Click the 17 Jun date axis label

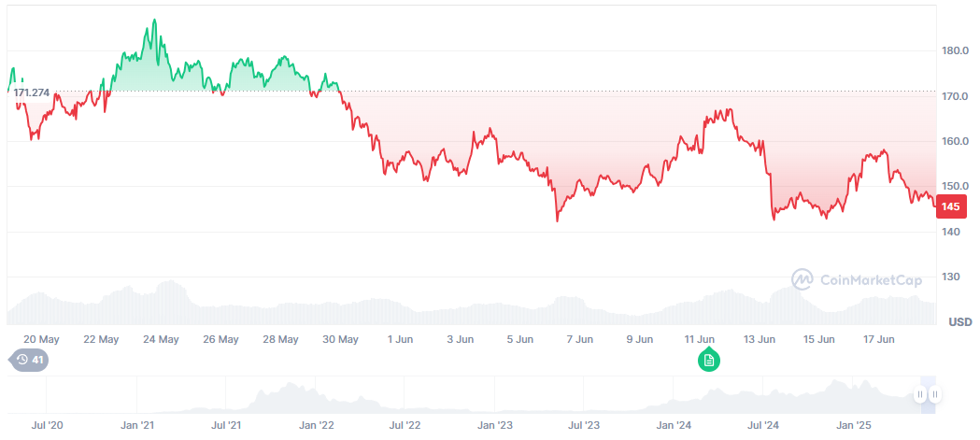[x=879, y=339]
